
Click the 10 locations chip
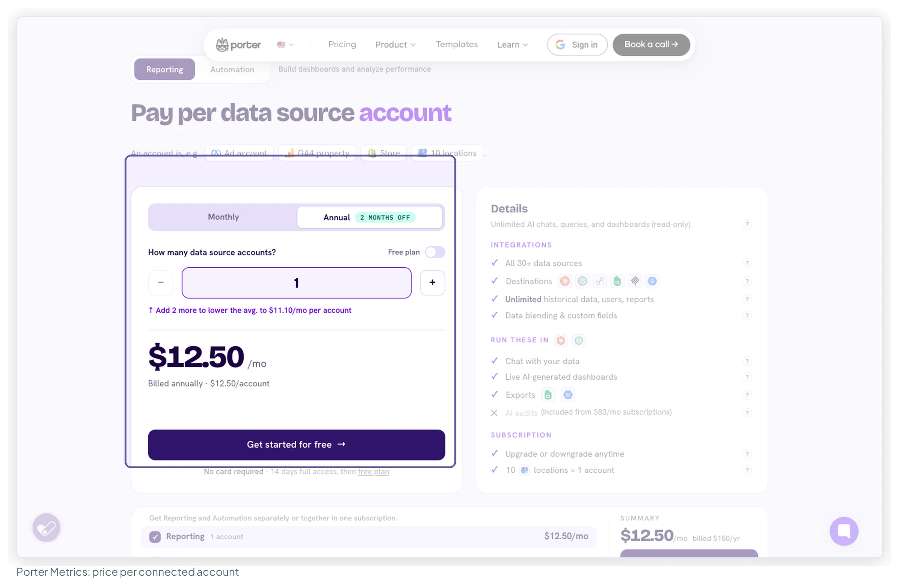click(447, 153)
